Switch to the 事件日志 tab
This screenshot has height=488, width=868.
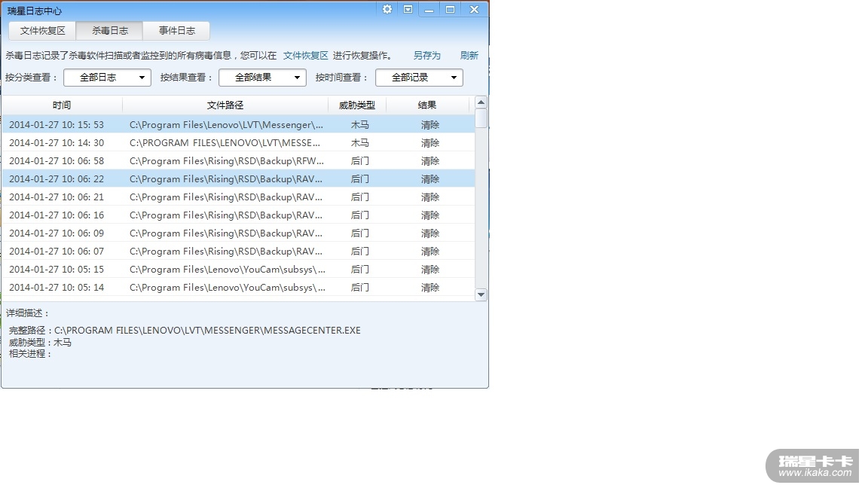click(176, 31)
